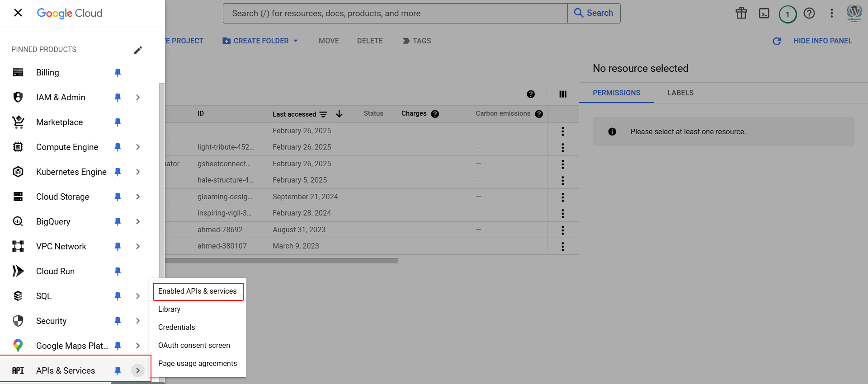Expand SQL submenu chevron

[x=138, y=296]
